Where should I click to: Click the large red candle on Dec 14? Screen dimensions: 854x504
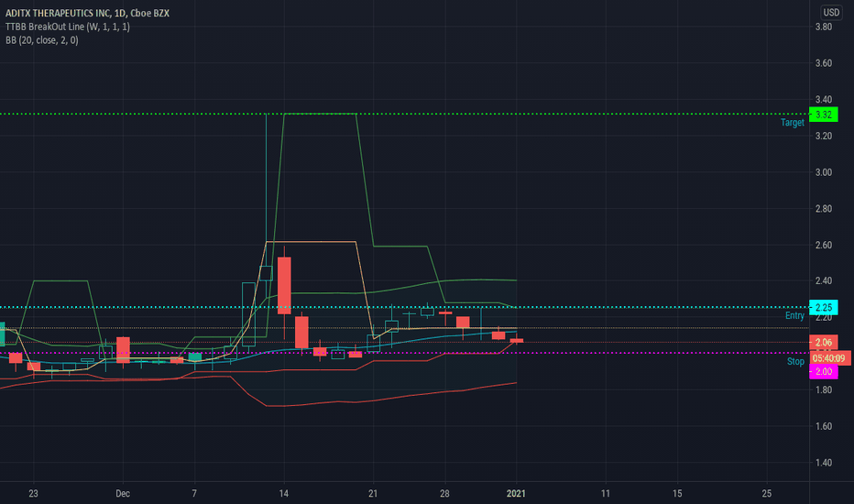[x=284, y=286]
